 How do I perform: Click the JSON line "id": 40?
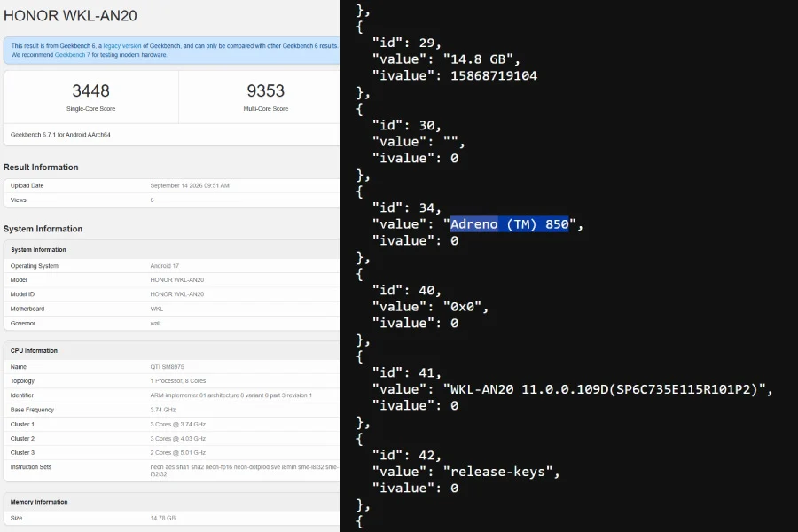click(x=407, y=290)
